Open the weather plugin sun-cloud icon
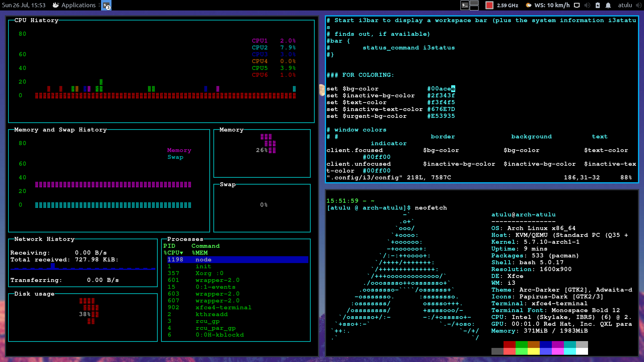Screen dimensions: 644x362 coord(528,5)
